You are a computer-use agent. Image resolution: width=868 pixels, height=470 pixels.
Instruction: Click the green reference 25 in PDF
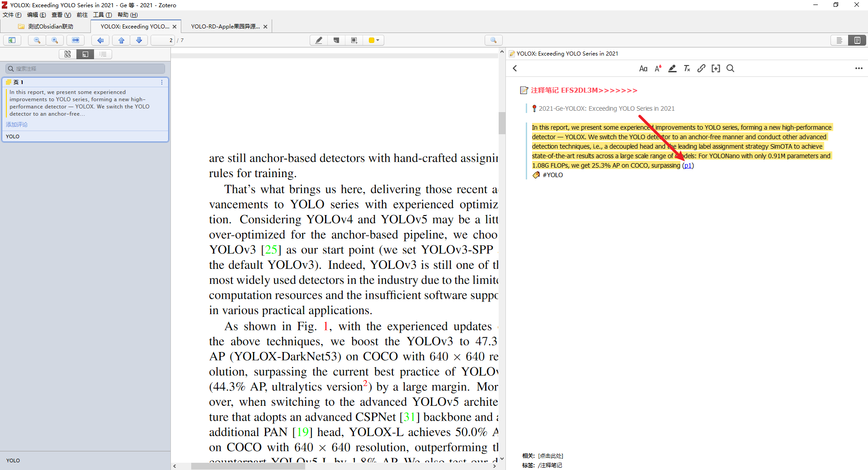[x=271, y=250]
